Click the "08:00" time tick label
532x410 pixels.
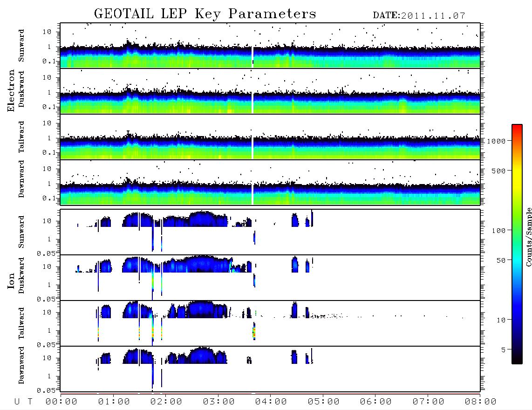pyautogui.click(x=481, y=402)
